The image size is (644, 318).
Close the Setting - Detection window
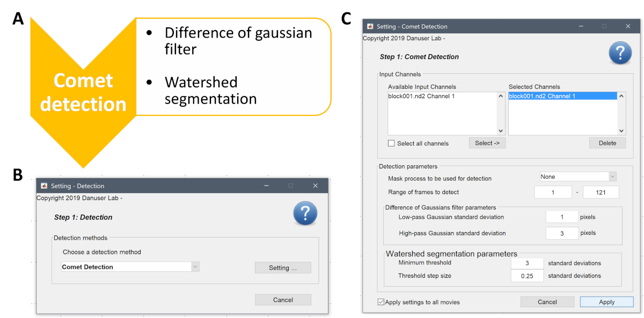point(316,186)
